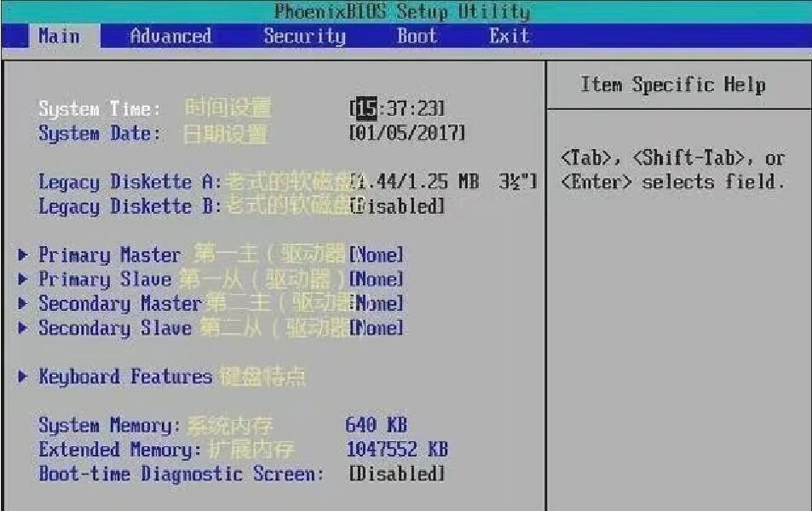Expand the Secondary Master arrow
The image size is (812, 511).
pyautogui.click(x=22, y=303)
